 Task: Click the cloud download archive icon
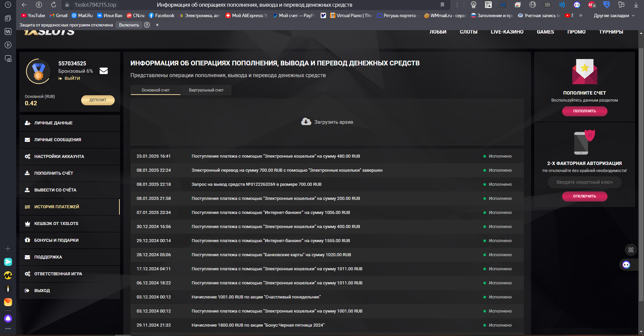[x=306, y=122]
